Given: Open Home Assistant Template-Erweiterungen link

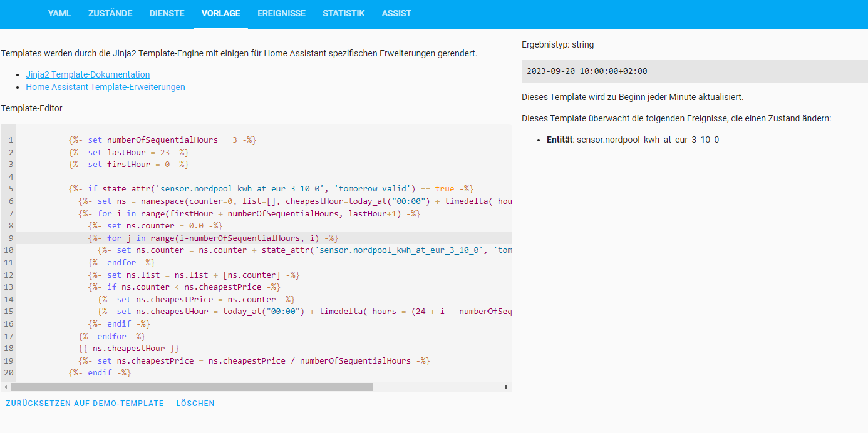Looking at the screenshot, I should click(105, 87).
